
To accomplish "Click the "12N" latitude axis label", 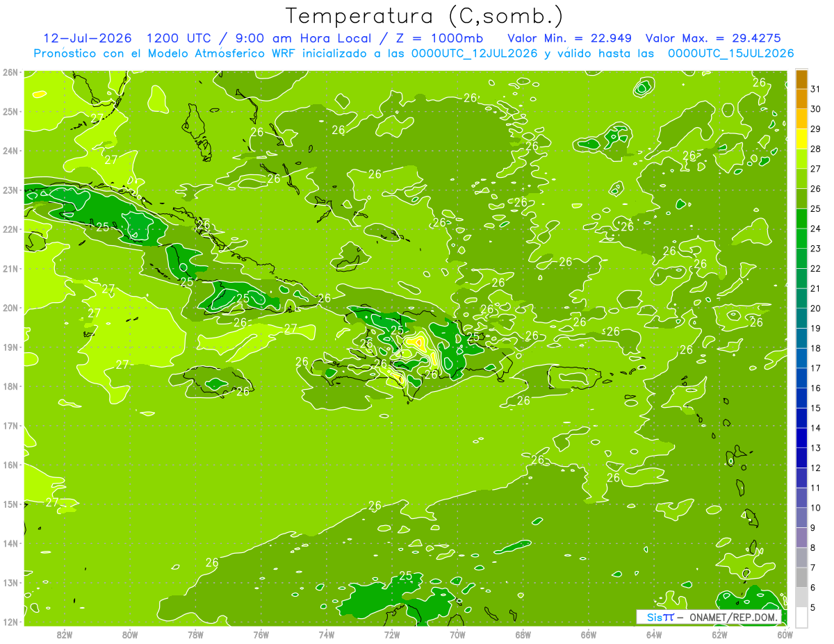I will click(x=10, y=622).
